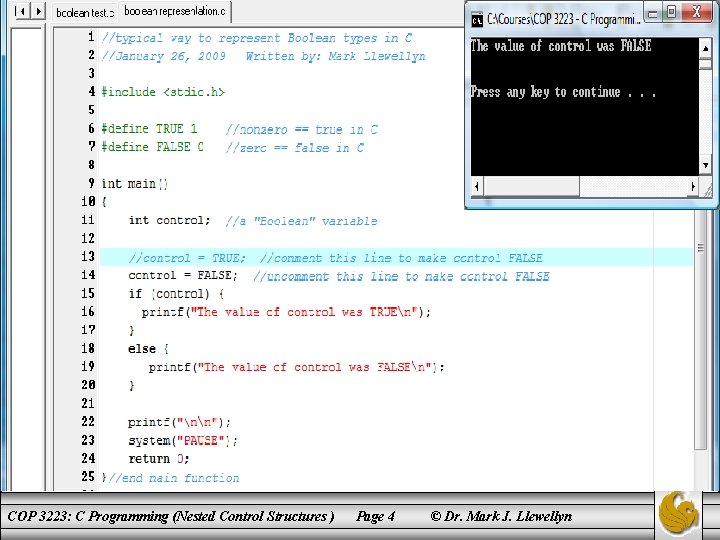
Task: Click the tab scroll right arrow
Action: tap(38, 10)
